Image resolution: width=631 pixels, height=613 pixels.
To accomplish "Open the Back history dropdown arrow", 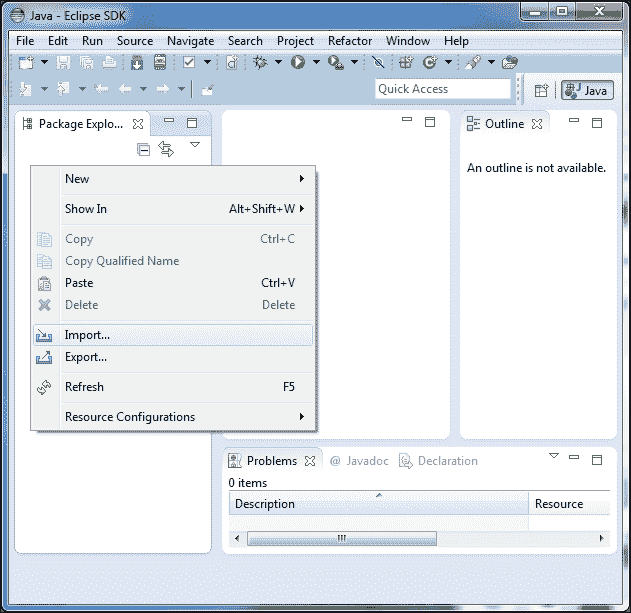I will pyautogui.click(x=144, y=89).
